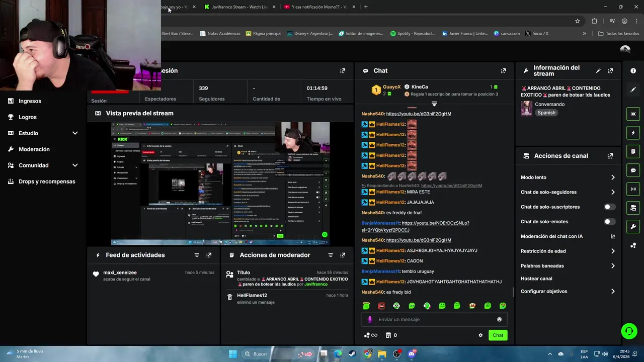
Task: Open Logros section in sidebar
Action: point(28,117)
